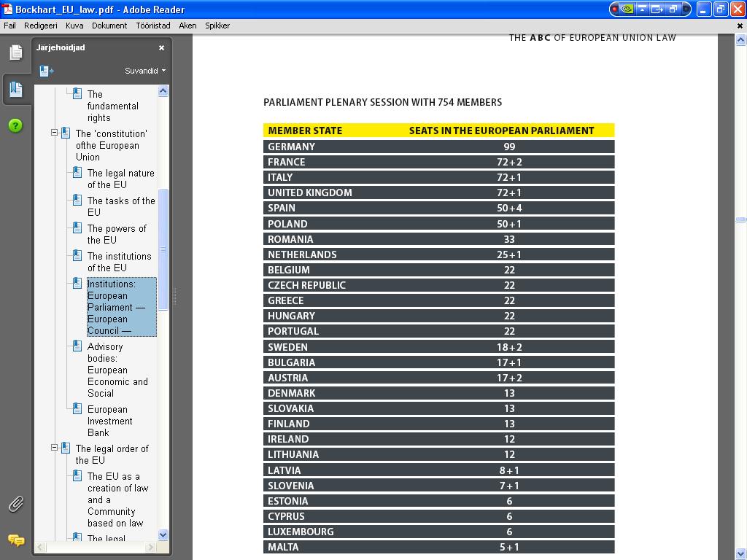Image resolution: width=747 pixels, height=560 pixels.
Task: Click the red record dot in title bar
Action: click(x=615, y=9)
